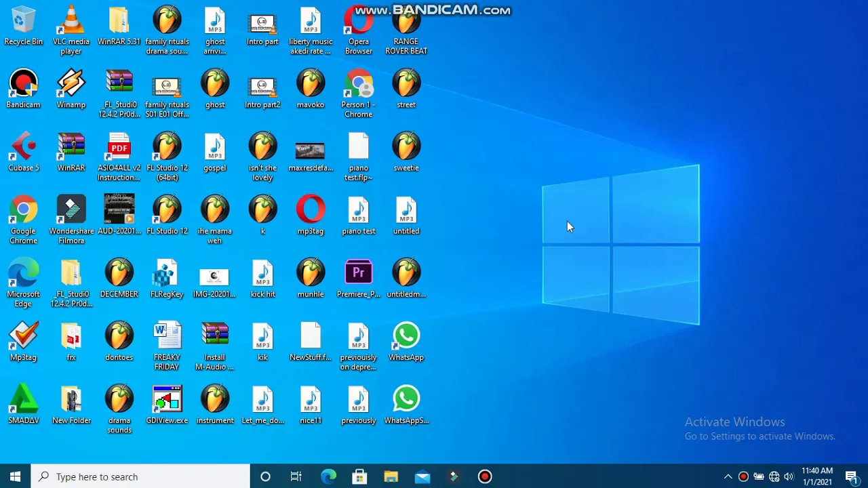
Task: Select the RANGE ROVER BEAT project file
Action: pyautogui.click(x=406, y=30)
